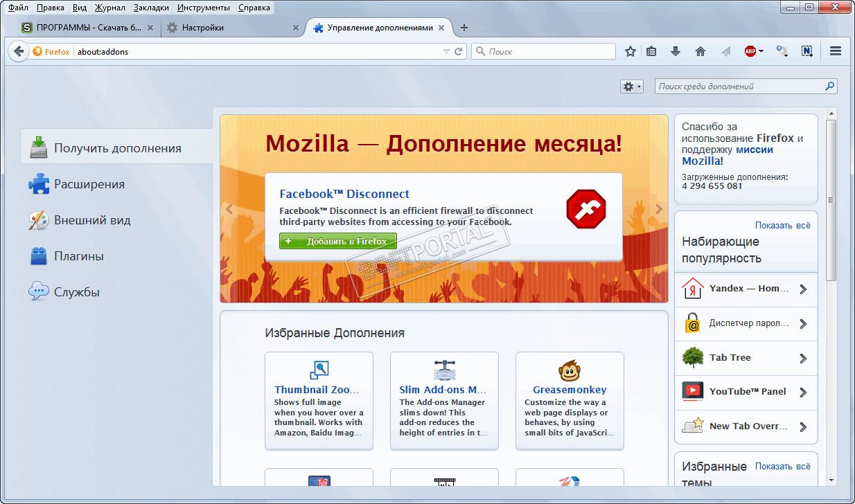Click the Yandex home icon
Viewport: 855px width, 504px height.
(693, 289)
